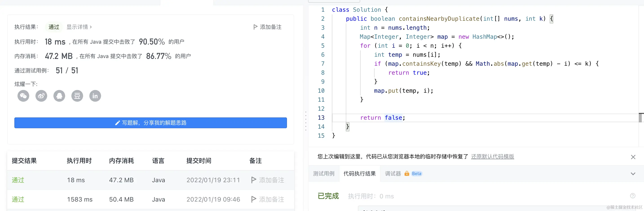The image size is (644, 211).
Task: Click 写题解 share solution button
Action: click(x=150, y=123)
